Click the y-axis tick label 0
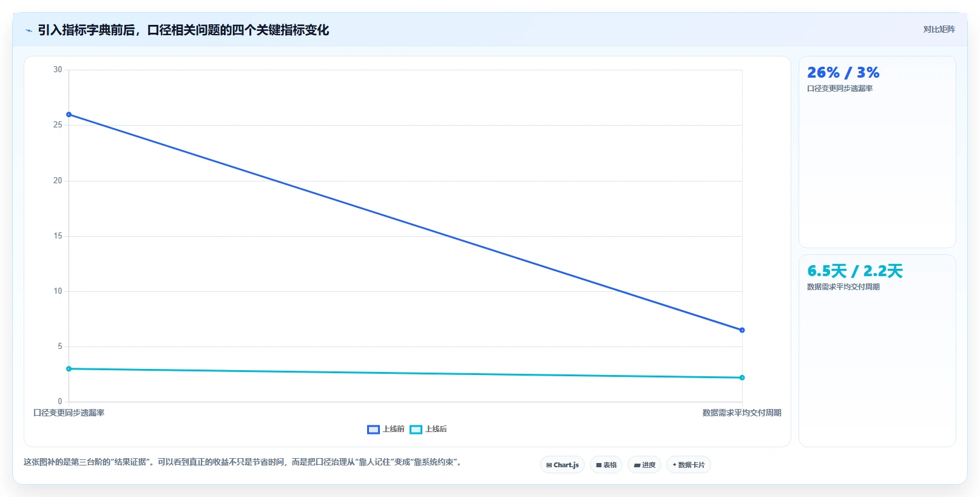 click(60, 402)
